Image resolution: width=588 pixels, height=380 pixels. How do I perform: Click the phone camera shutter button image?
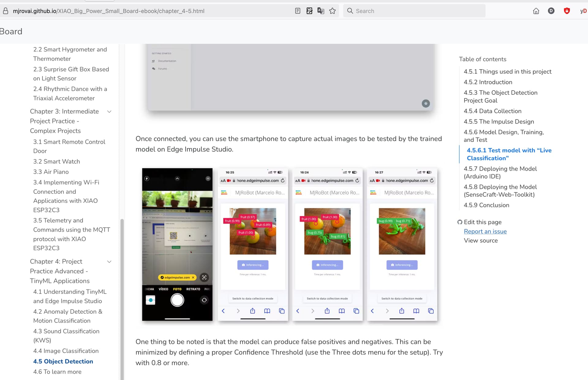[x=177, y=300]
